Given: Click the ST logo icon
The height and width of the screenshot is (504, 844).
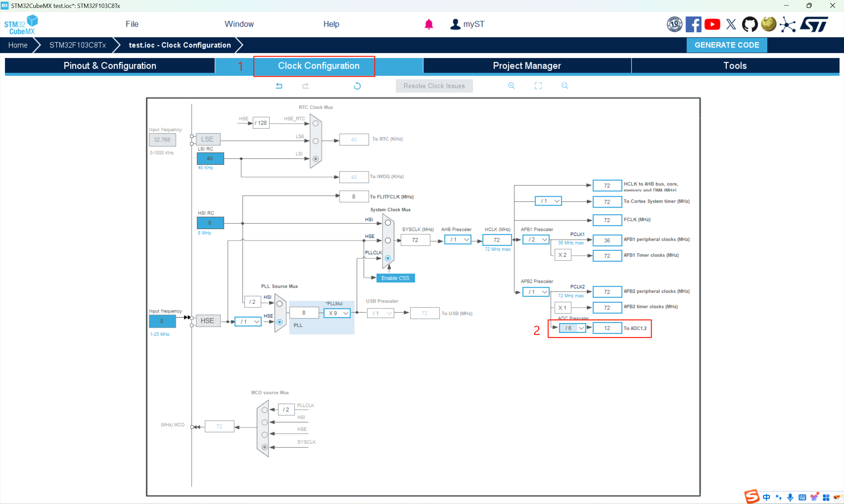Looking at the screenshot, I should 814,24.
